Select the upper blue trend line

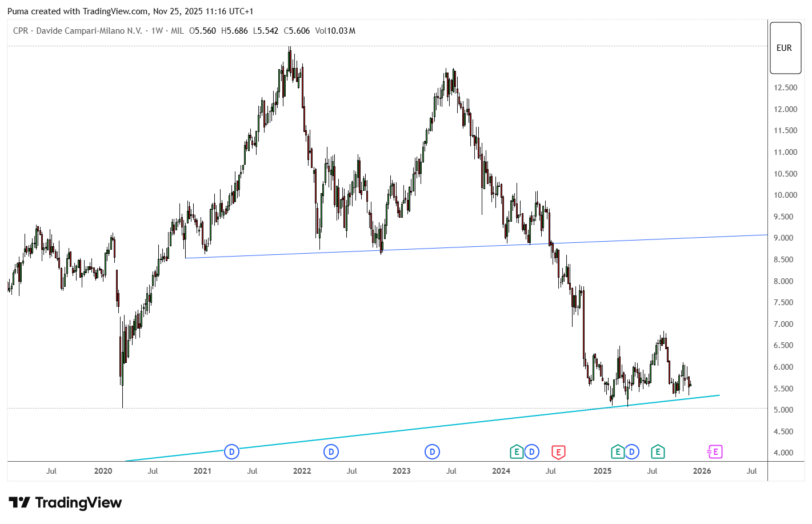click(x=476, y=246)
